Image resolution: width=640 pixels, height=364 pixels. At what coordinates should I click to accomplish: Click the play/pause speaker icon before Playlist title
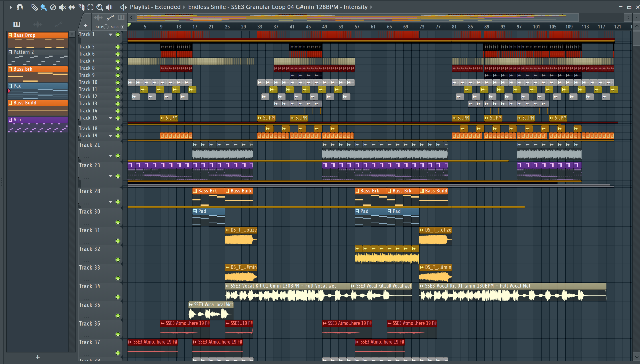pyautogui.click(x=123, y=7)
